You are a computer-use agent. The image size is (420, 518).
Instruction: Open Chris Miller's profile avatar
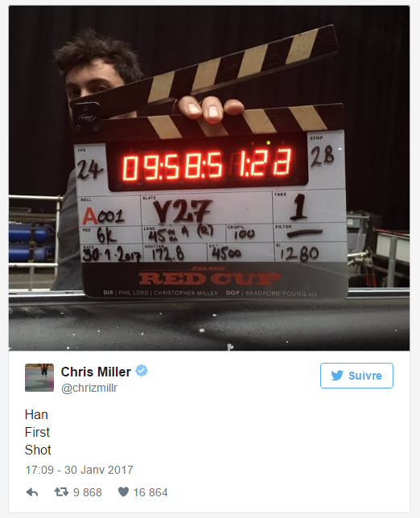39,377
